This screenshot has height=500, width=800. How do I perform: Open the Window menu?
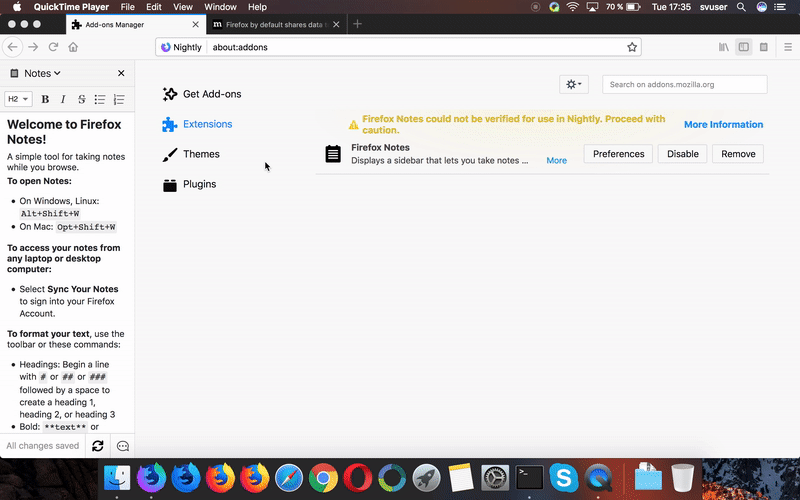220,7
